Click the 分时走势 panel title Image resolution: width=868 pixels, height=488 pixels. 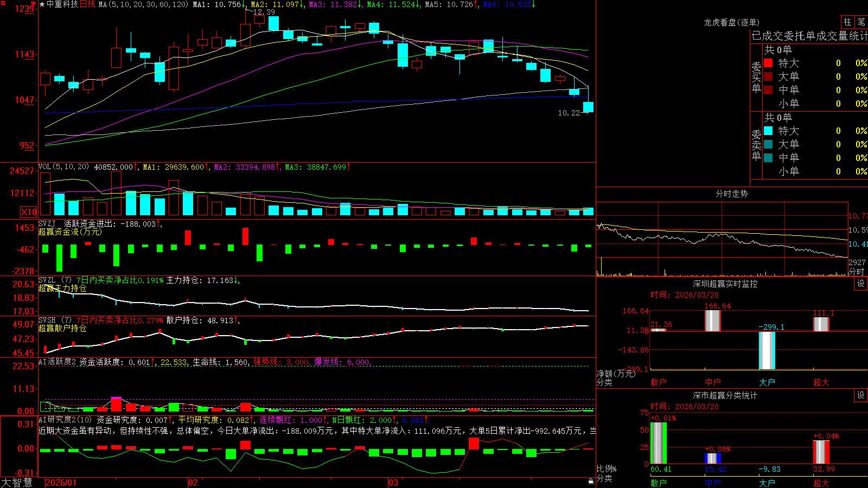[732, 194]
